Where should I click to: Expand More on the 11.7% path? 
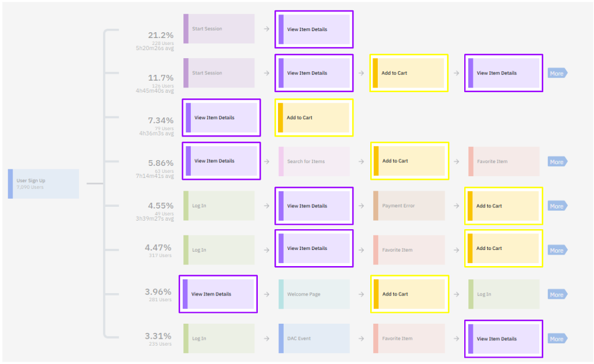[557, 73]
